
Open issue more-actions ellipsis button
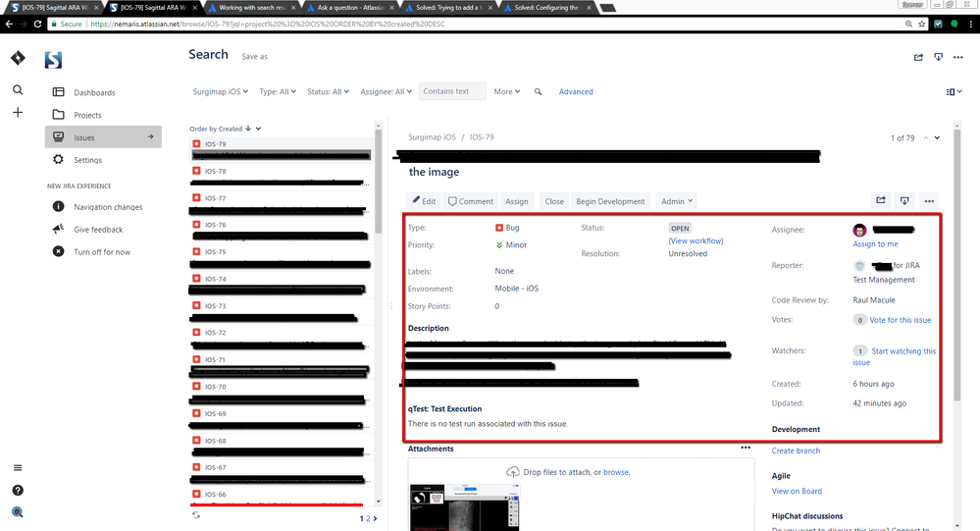pyautogui.click(x=929, y=201)
